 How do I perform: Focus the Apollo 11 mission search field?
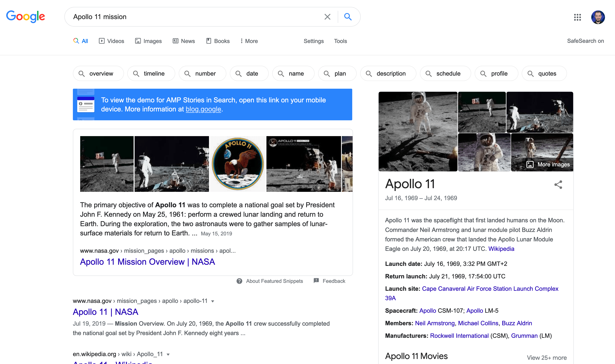196,17
